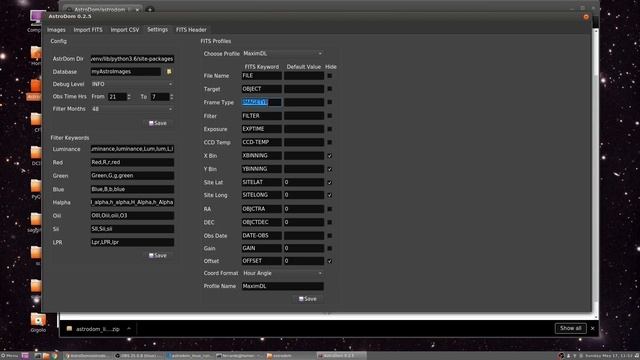Click Show all downloads button

pyautogui.click(x=570, y=328)
